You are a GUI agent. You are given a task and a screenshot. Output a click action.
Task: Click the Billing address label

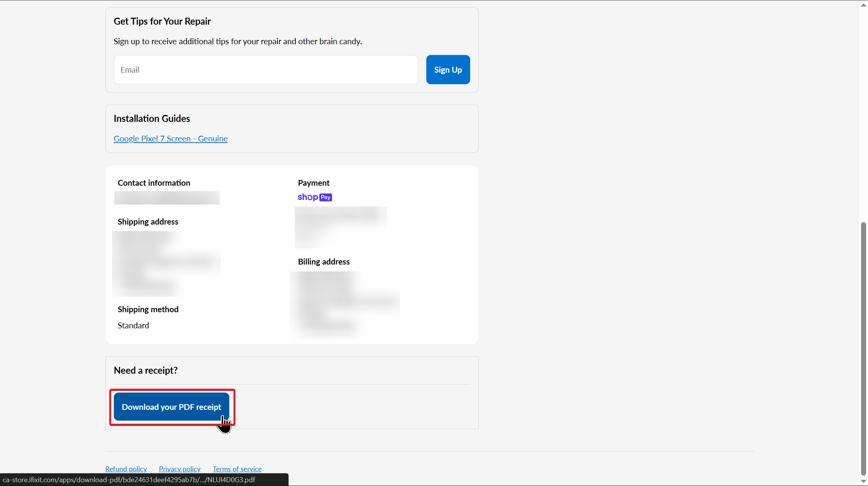[x=324, y=262]
